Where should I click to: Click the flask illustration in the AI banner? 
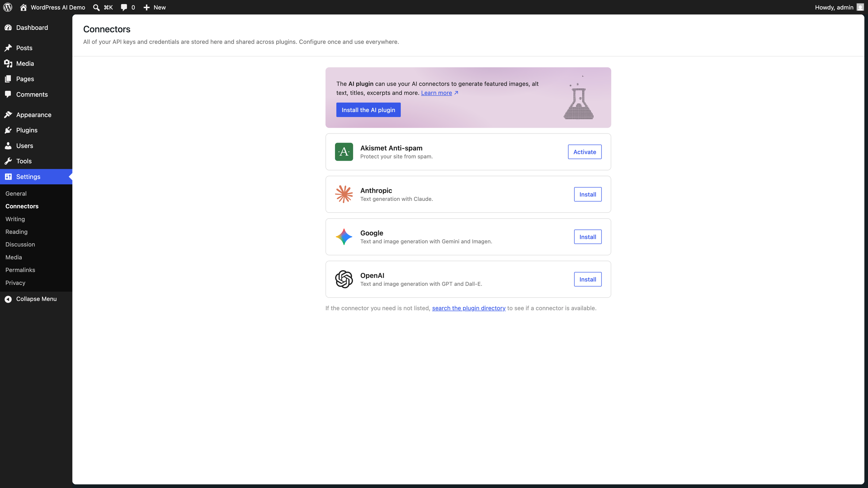point(579,98)
